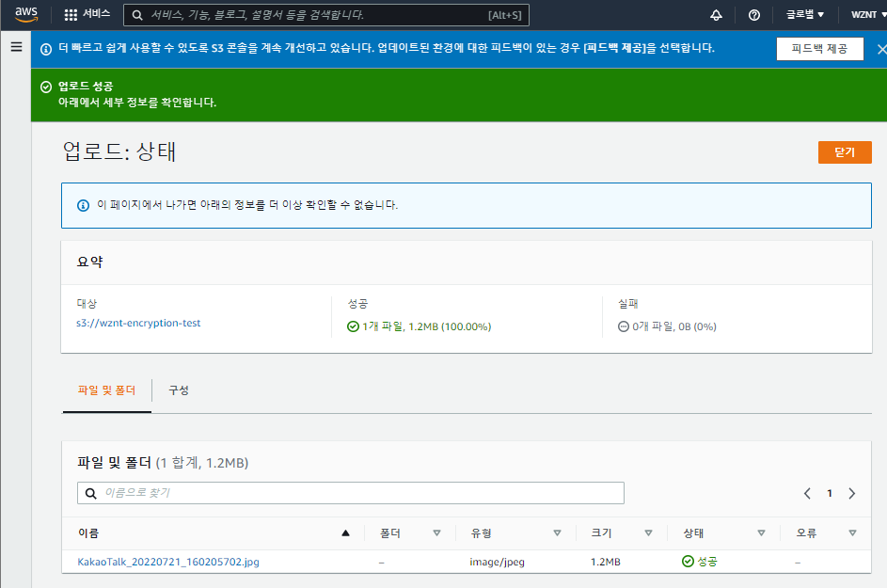Open KakaoTalk_20220721_160205702.jpg file link
Image resolution: width=887 pixels, height=588 pixels.
pyautogui.click(x=168, y=562)
